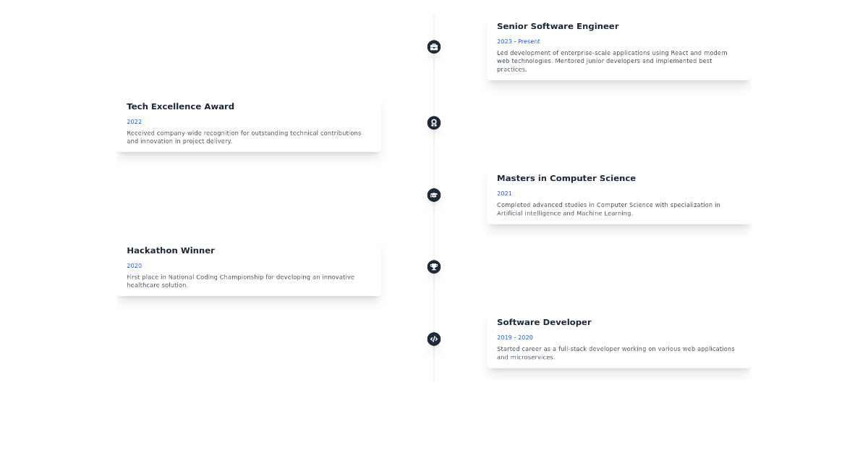Click the Senior Software Engineer description text
The height and width of the screenshot is (456, 868).
(612, 61)
